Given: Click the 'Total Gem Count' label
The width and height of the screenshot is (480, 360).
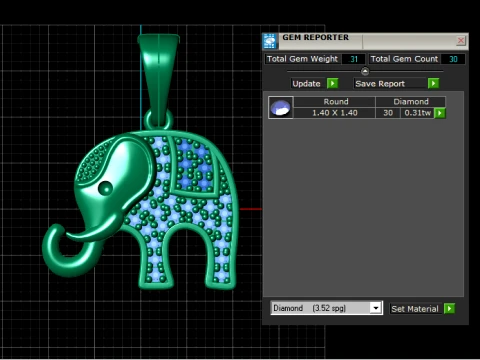Looking at the screenshot, I should [x=404, y=59].
